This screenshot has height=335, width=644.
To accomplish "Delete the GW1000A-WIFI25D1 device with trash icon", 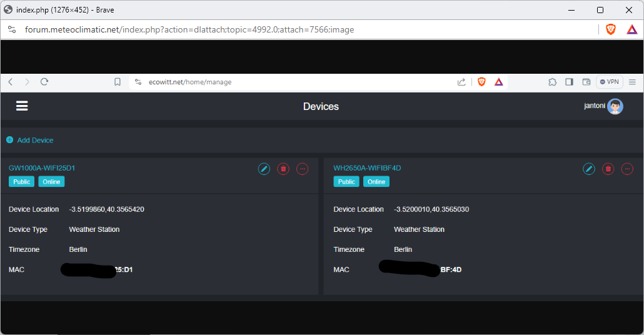I will point(283,169).
